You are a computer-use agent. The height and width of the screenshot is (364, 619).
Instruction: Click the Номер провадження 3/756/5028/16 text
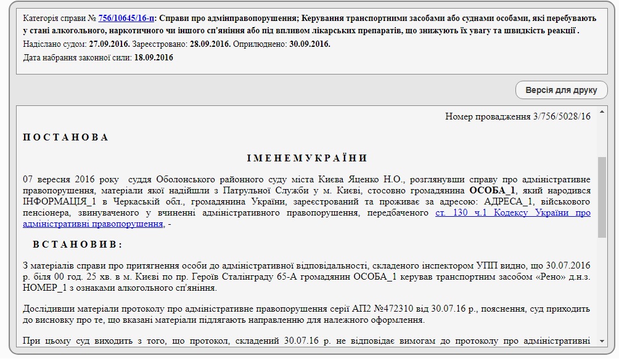tap(518, 116)
